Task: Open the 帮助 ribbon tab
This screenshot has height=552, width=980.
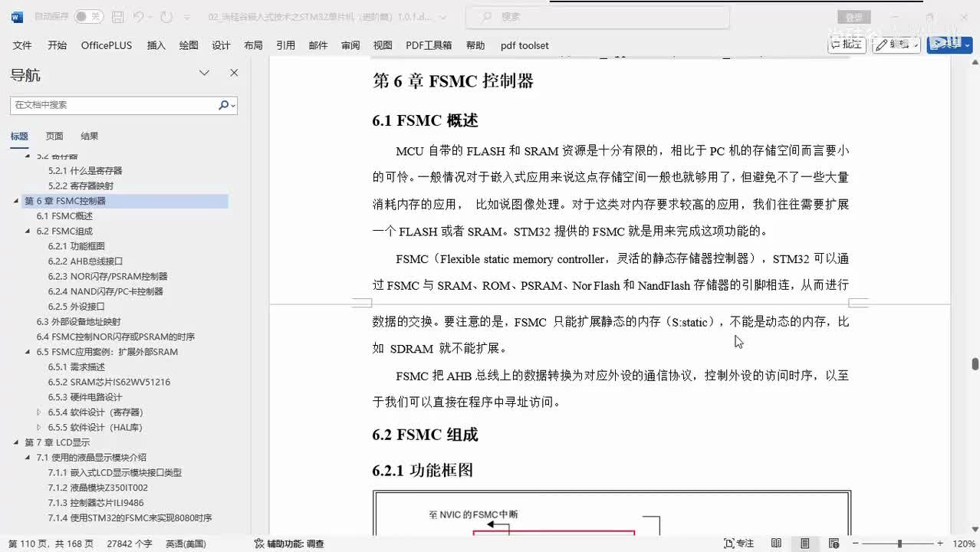Action: tap(475, 45)
